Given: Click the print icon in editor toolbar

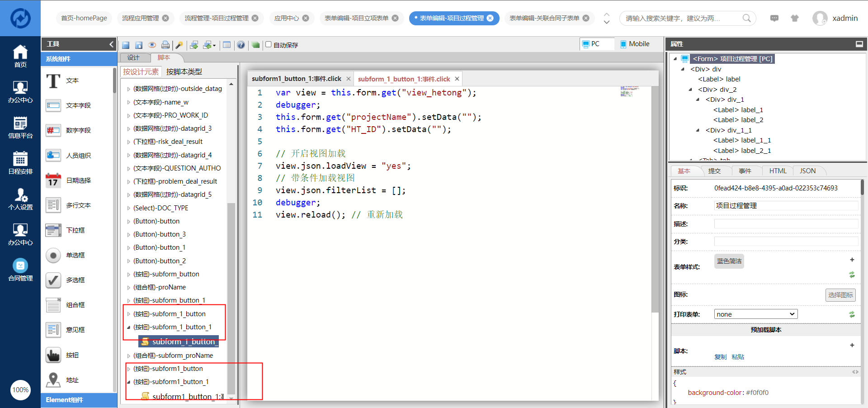Looking at the screenshot, I should [x=165, y=45].
